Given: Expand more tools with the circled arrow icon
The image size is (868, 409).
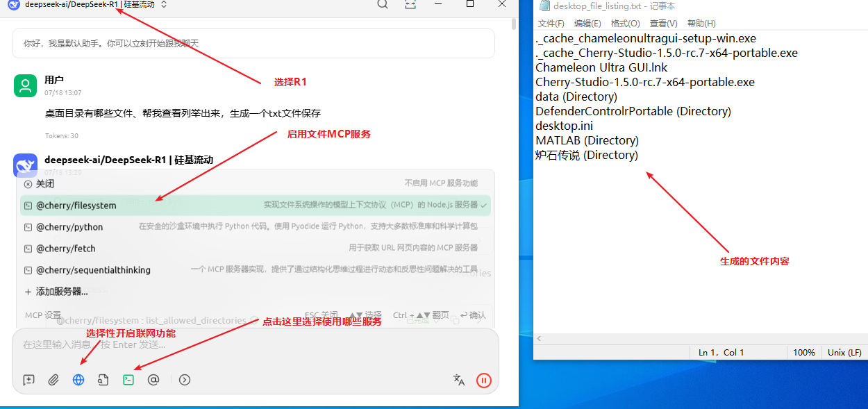Looking at the screenshot, I should tap(185, 380).
